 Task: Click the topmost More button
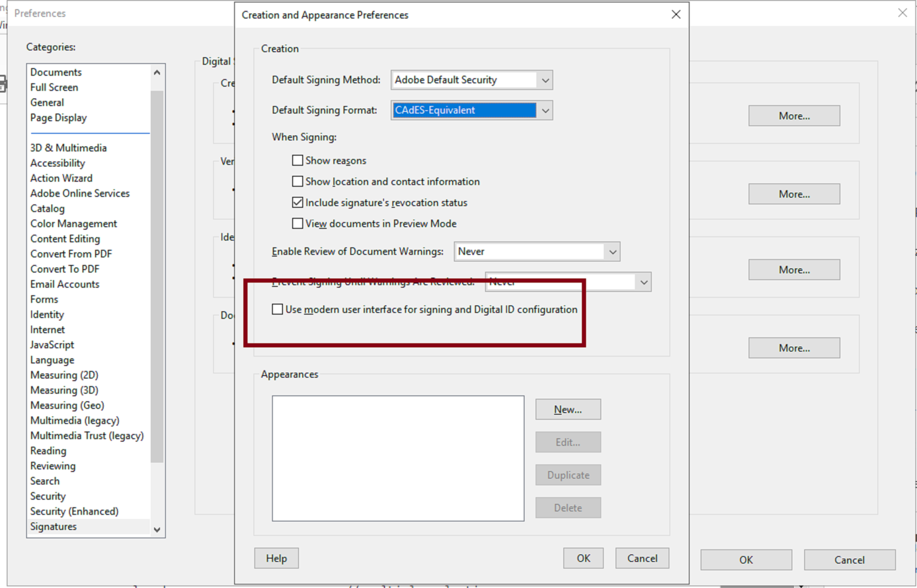click(794, 116)
